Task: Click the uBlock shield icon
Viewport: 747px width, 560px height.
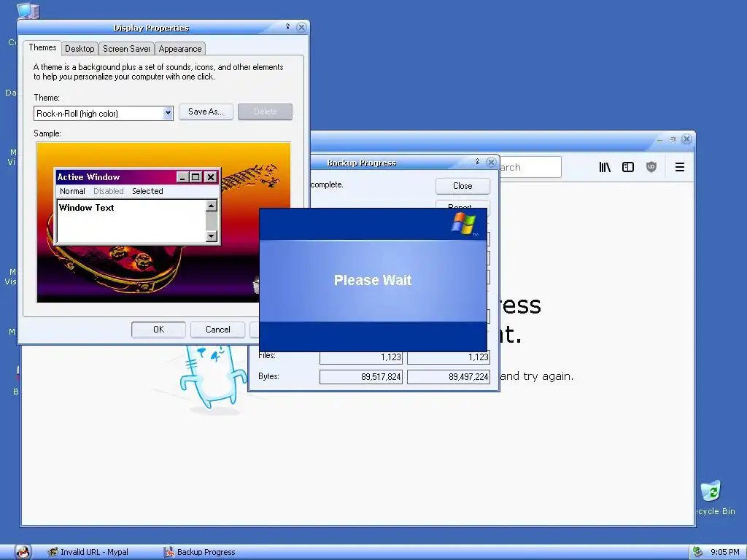Action: [x=651, y=167]
